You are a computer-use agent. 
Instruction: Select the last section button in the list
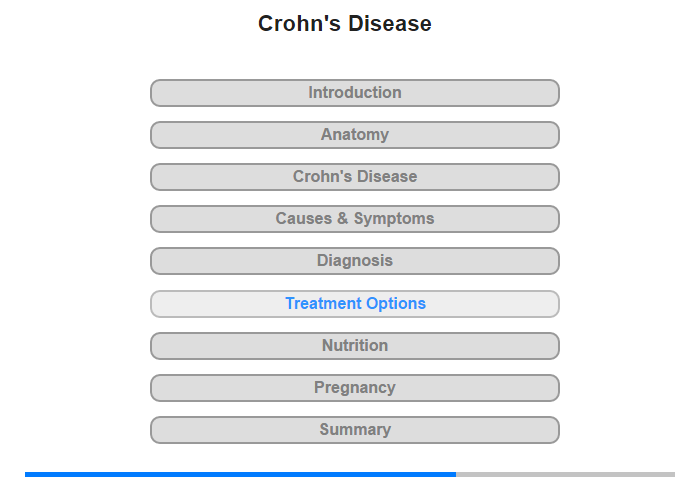[354, 430]
